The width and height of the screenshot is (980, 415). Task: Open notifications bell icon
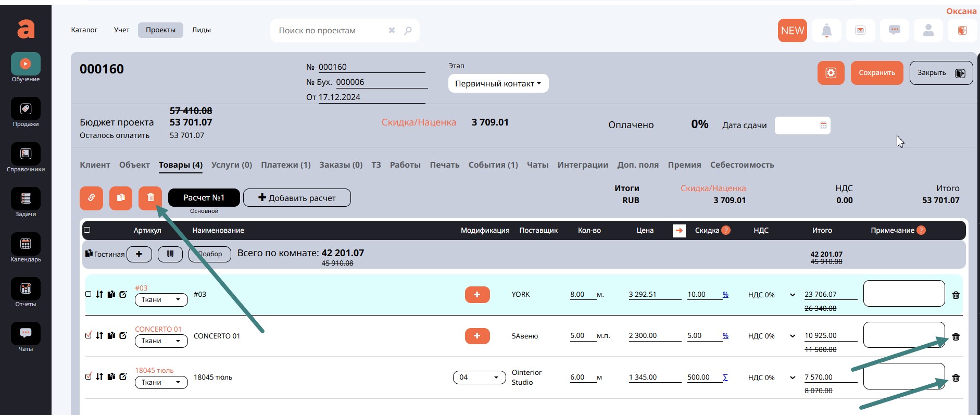(x=826, y=31)
